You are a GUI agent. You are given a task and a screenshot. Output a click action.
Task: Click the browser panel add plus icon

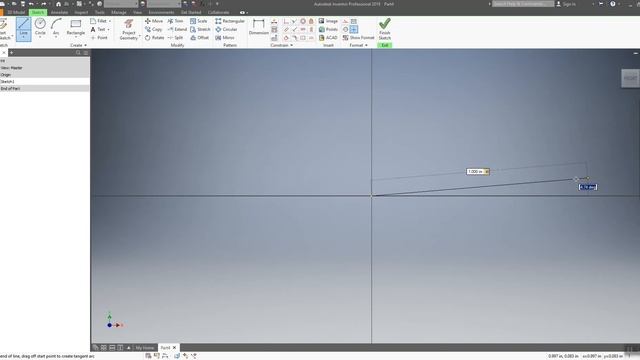click(11, 53)
